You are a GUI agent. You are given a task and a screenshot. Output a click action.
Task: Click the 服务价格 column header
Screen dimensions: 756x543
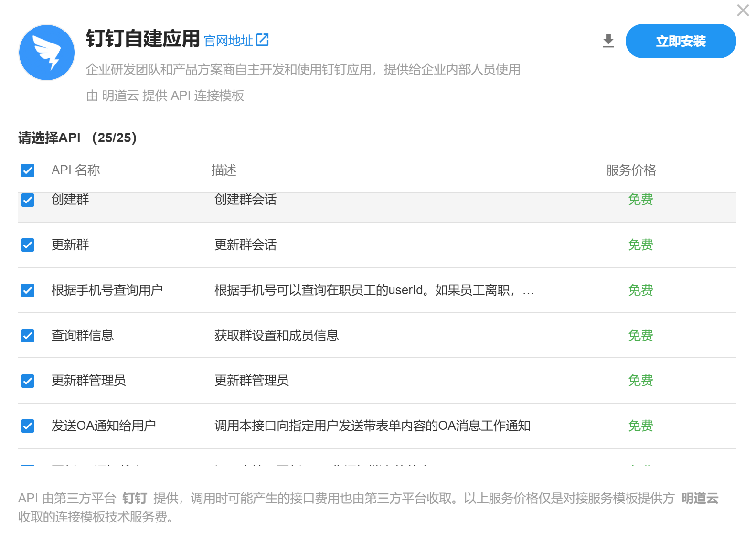click(631, 170)
